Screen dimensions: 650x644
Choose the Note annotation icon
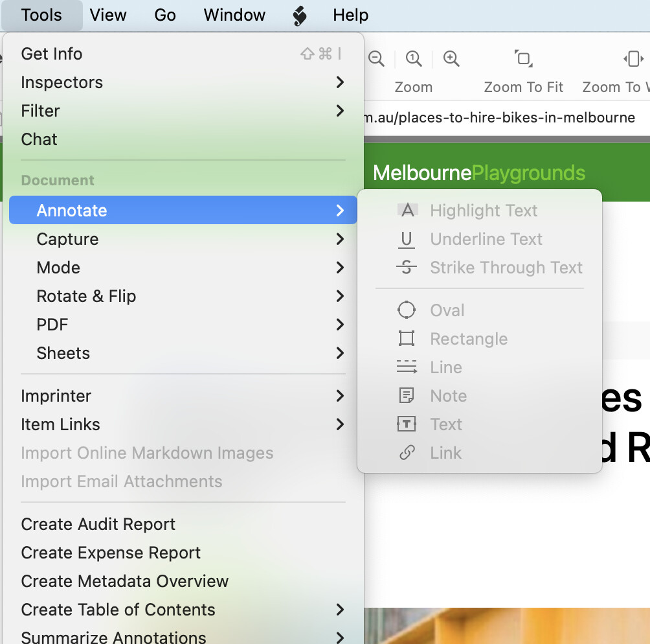click(407, 396)
